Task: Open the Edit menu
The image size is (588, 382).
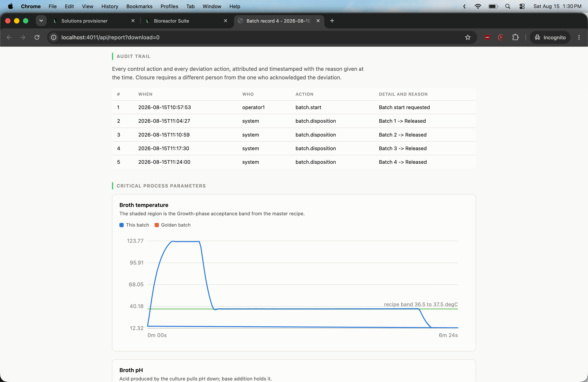Action: point(69,6)
